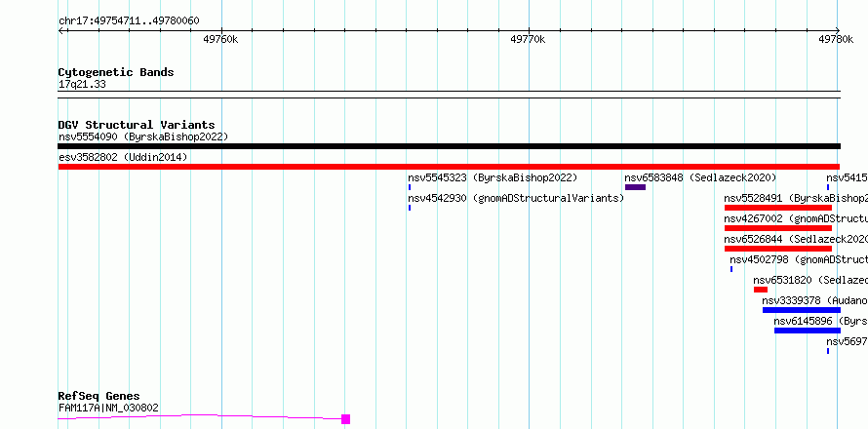Click the esv3582802 (Uddin2014) label
Screen dimensions: 868x429
[x=123, y=157]
